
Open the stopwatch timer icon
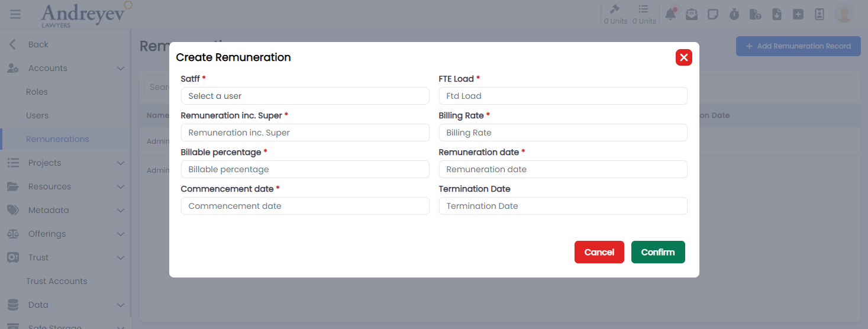coord(734,14)
